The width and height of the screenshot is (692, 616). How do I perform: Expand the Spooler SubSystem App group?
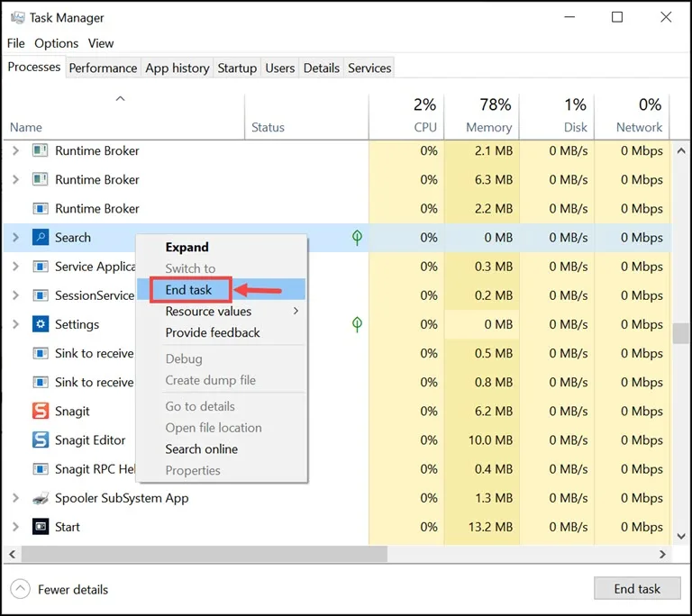click(15, 498)
